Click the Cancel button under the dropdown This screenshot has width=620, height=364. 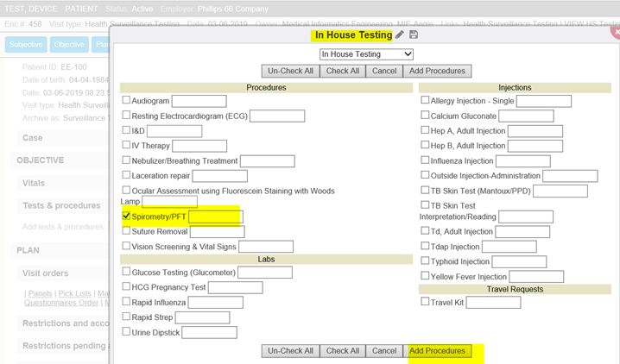[383, 71]
